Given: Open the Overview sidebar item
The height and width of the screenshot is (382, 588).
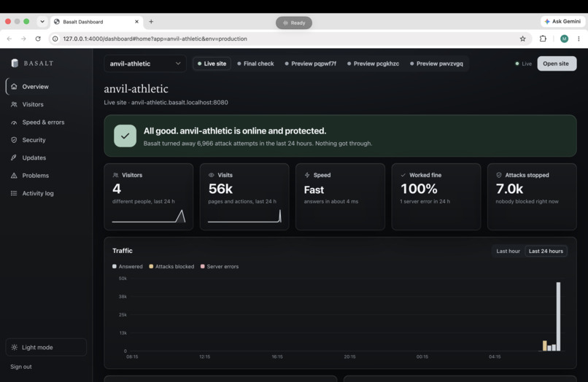Looking at the screenshot, I should (46, 87).
